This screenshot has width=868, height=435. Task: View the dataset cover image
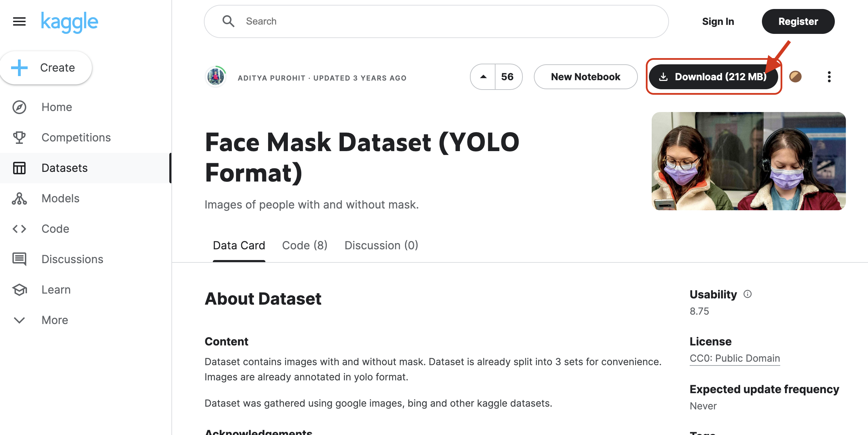click(x=748, y=161)
